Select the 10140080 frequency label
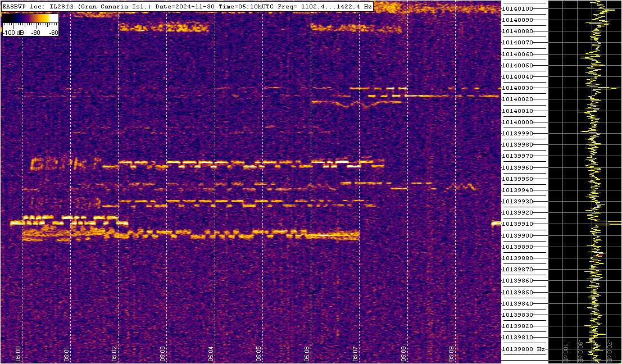622x364 pixels. tap(517, 31)
